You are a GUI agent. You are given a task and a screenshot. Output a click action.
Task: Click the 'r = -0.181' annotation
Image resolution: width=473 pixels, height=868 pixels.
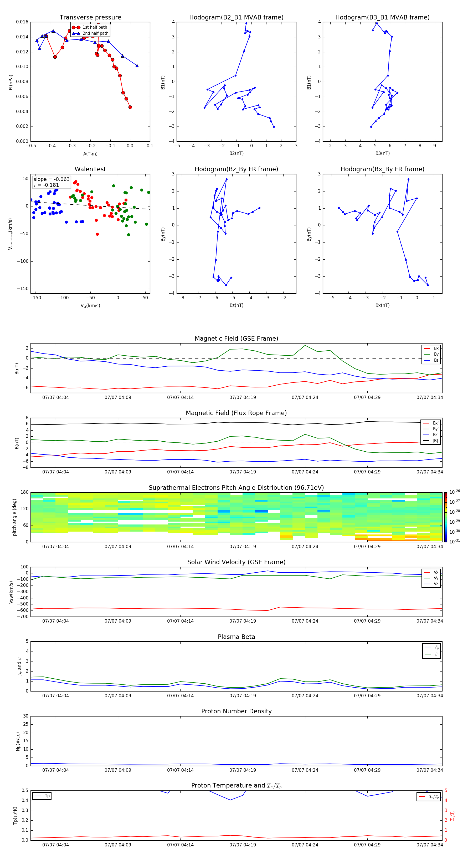coord(46,185)
